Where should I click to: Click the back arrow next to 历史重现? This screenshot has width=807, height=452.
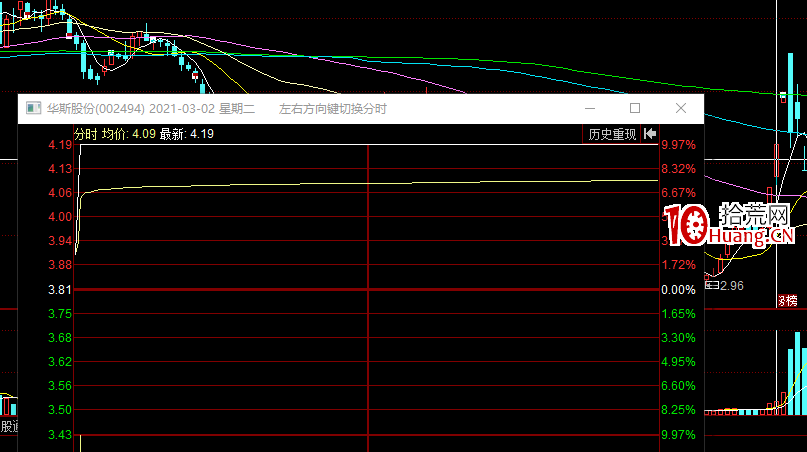coord(650,133)
